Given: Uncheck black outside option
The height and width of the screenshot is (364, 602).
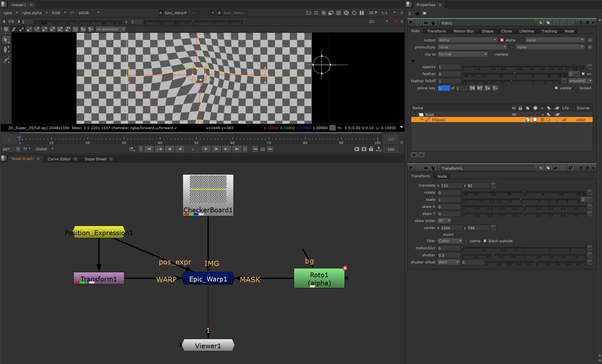Looking at the screenshot, I should 485,241.
